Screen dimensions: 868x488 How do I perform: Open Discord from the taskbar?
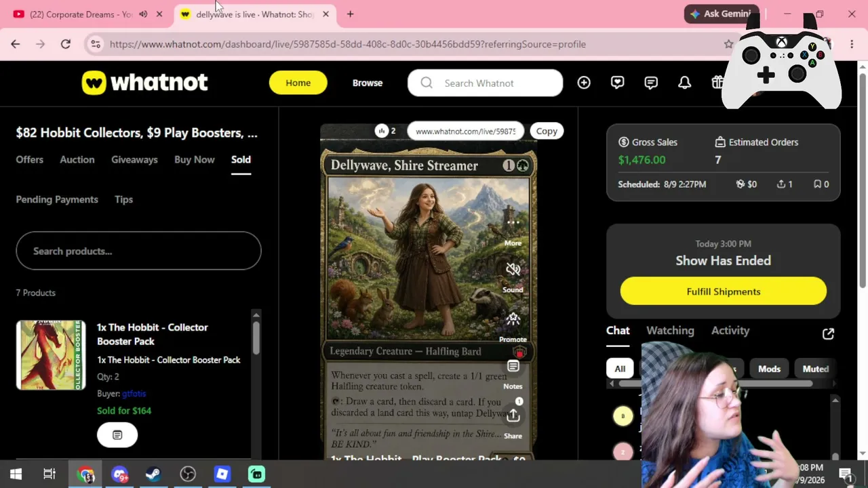coord(119,474)
